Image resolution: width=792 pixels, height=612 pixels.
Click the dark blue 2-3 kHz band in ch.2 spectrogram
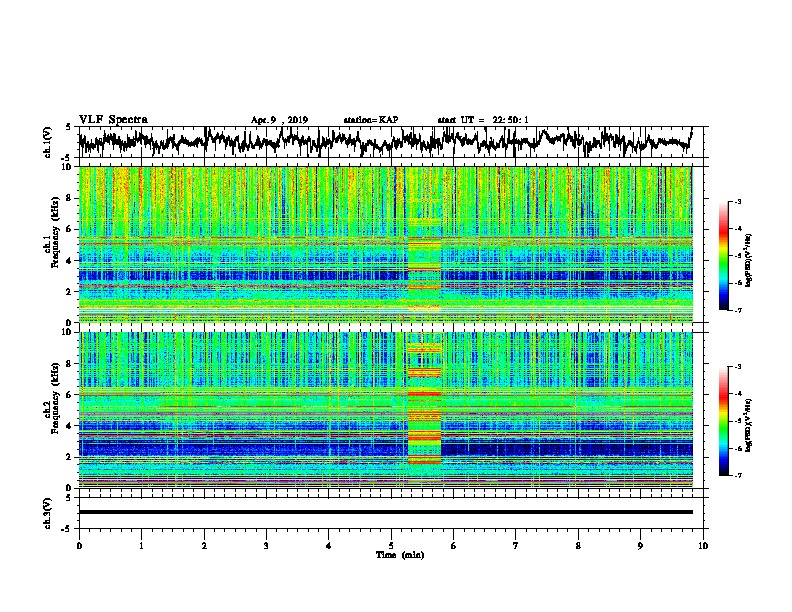point(386,447)
